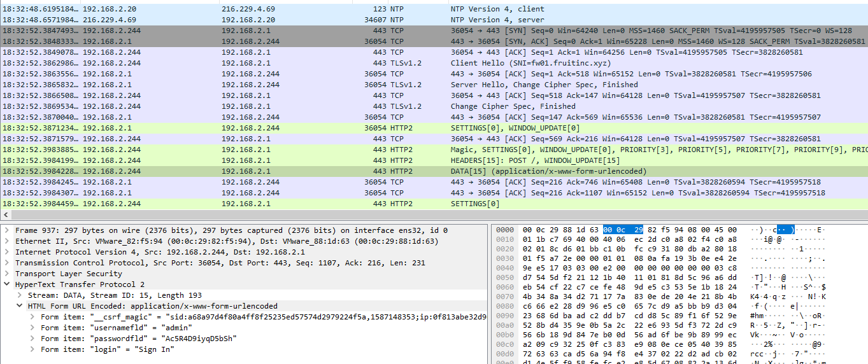This screenshot has width=868, height=364.
Task: Expand the Ethernet II details arrow
Action: click(x=6, y=241)
